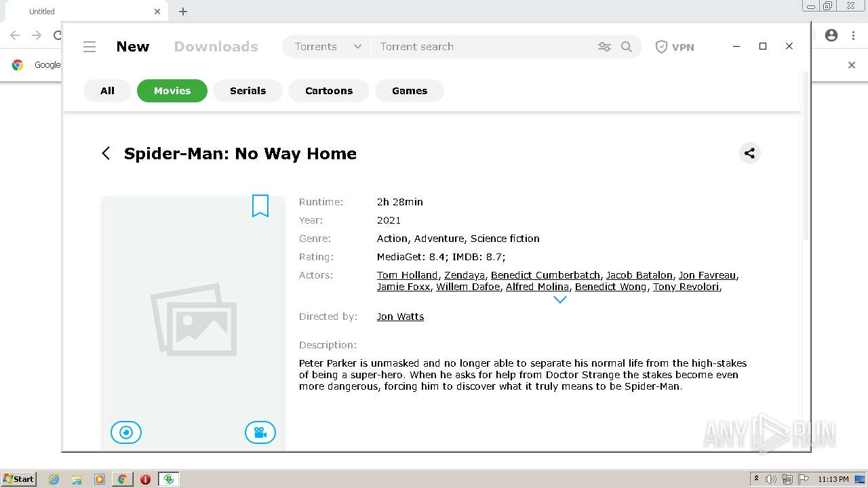Show hidden tray icons
The height and width of the screenshot is (488, 868).
point(756,479)
